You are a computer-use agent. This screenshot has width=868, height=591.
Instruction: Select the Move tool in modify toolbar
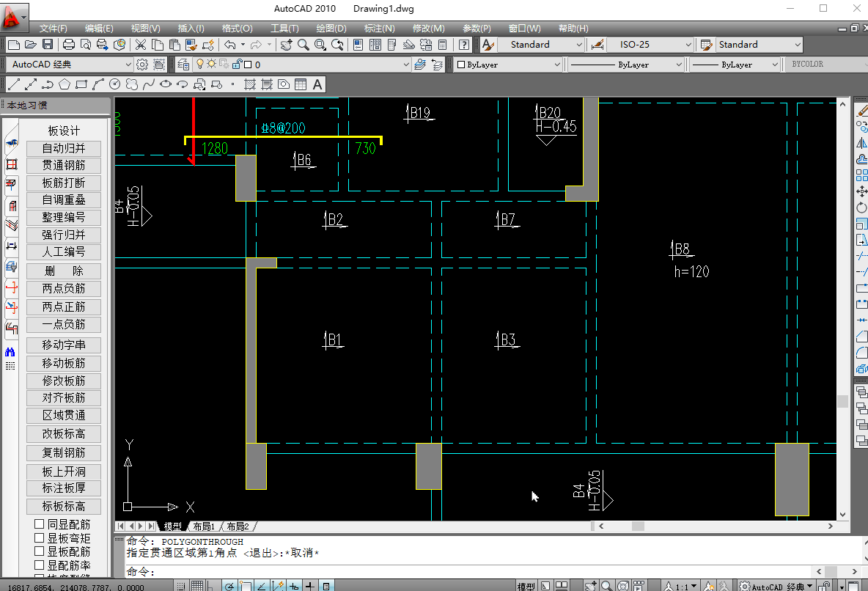click(861, 191)
